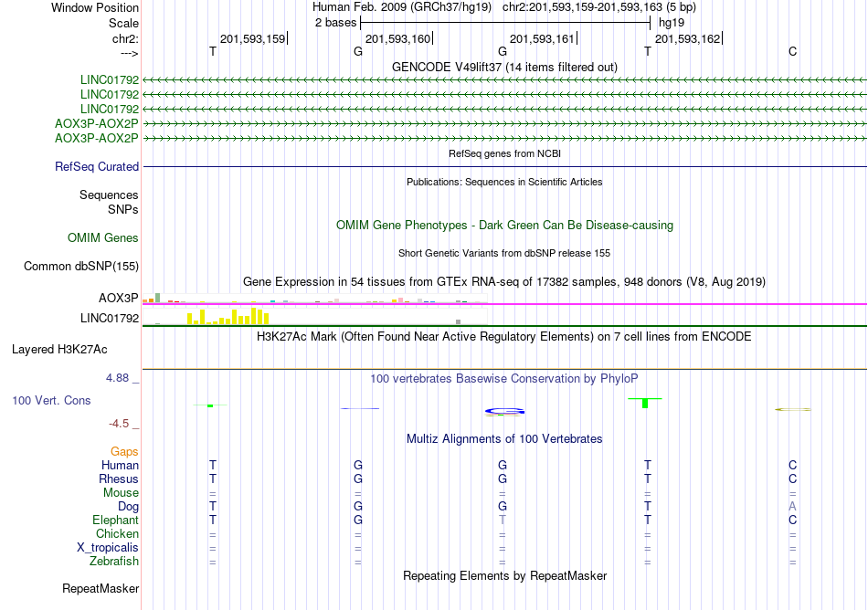This screenshot has width=868, height=610.
Task: Open Multiz Alignments of 100 Vertebrates title
Action: point(504,439)
